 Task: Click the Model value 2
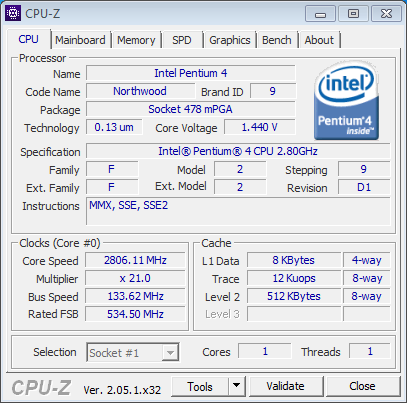[240, 169]
